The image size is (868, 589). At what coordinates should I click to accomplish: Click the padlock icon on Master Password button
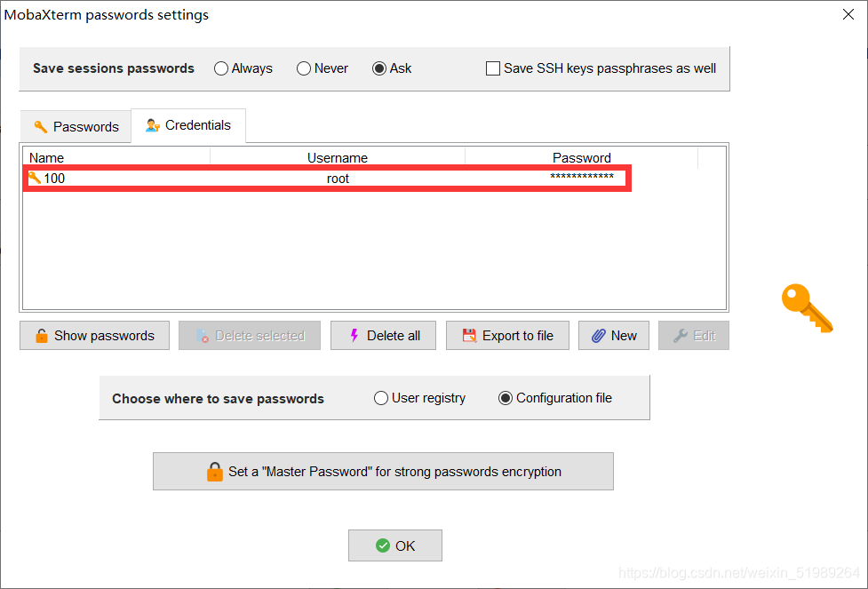click(213, 471)
